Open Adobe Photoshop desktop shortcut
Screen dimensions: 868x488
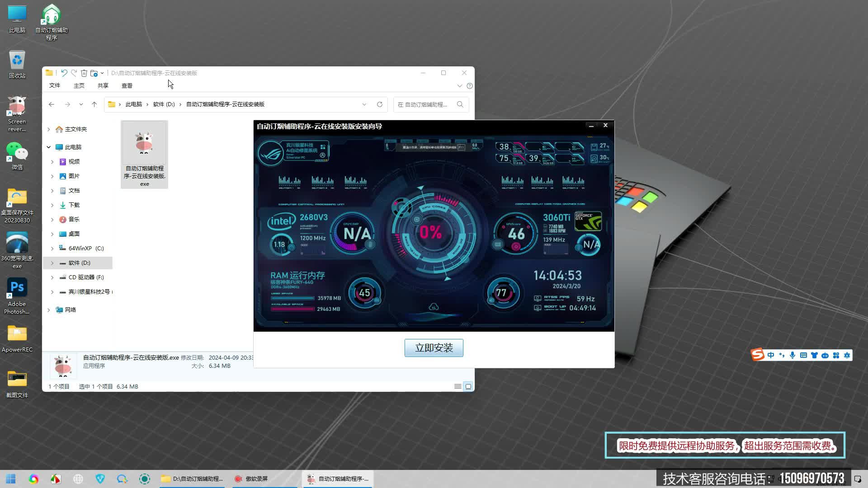click(17, 296)
